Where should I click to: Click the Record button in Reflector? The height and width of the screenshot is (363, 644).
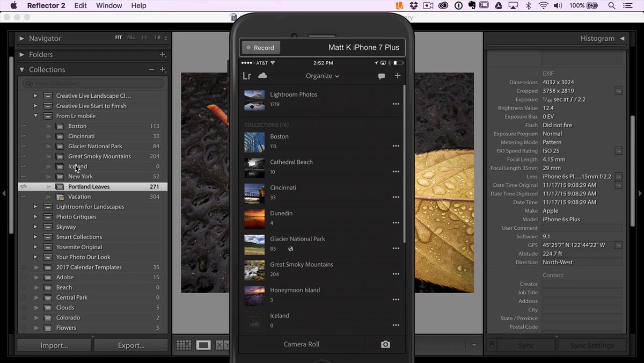tap(260, 48)
